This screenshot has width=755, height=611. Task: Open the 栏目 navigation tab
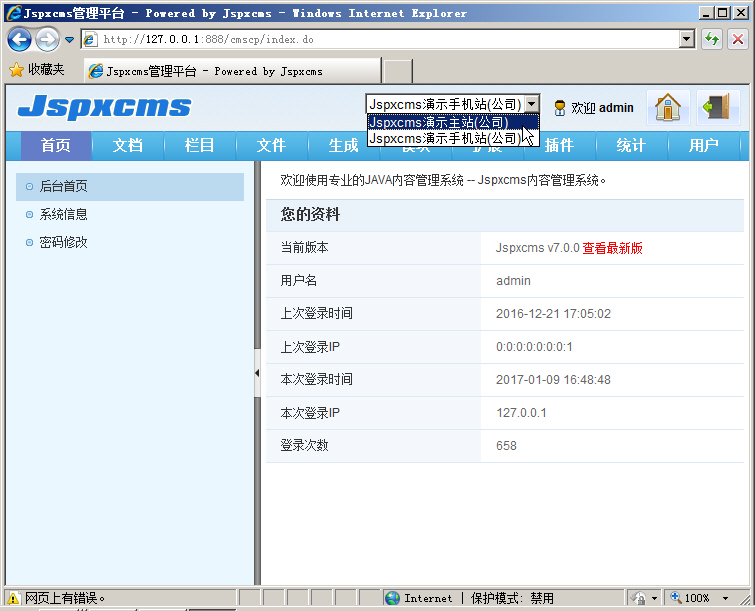tap(199, 145)
